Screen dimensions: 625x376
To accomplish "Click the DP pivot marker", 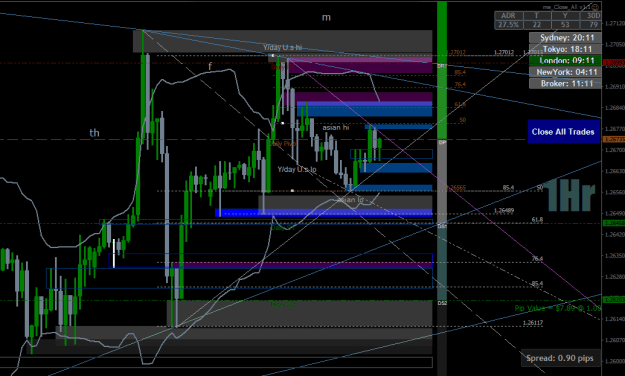I will click(x=442, y=142).
